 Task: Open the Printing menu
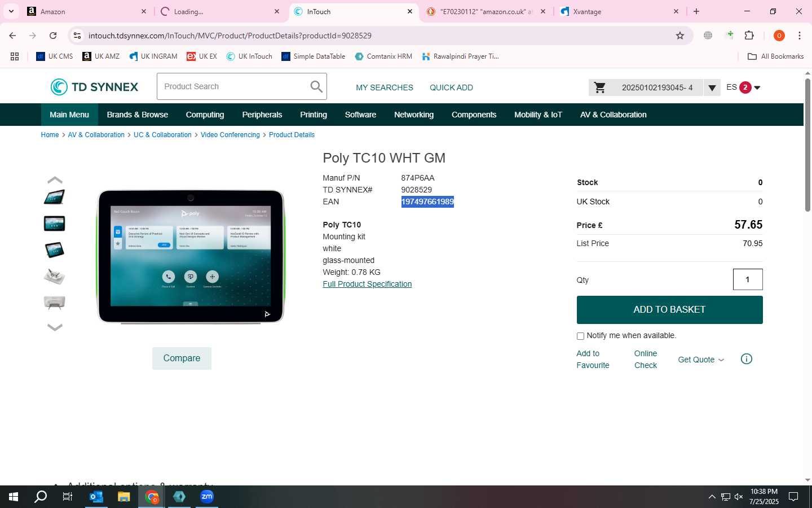tap(314, 115)
